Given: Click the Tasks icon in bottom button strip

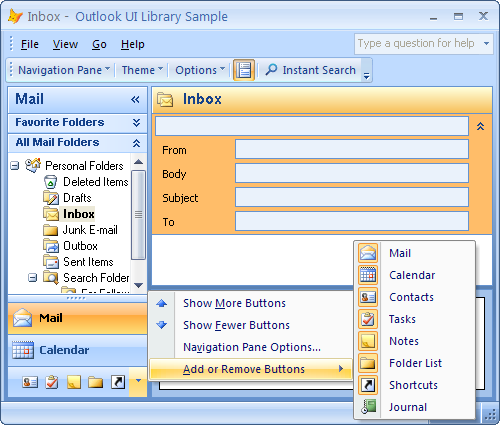Looking at the screenshot, I should coord(52,382).
